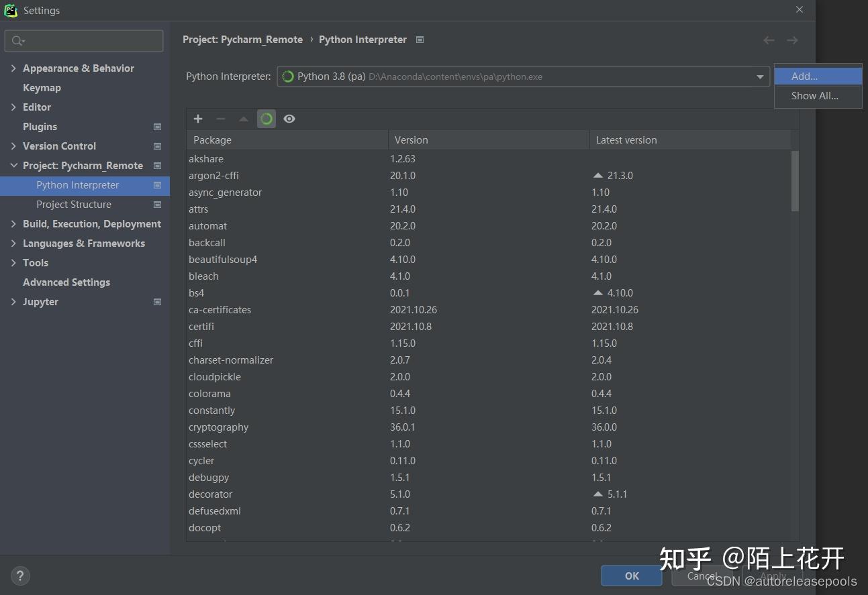Click the Conda environment icon in package toolbar
This screenshot has width=868, height=595.
click(x=266, y=119)
